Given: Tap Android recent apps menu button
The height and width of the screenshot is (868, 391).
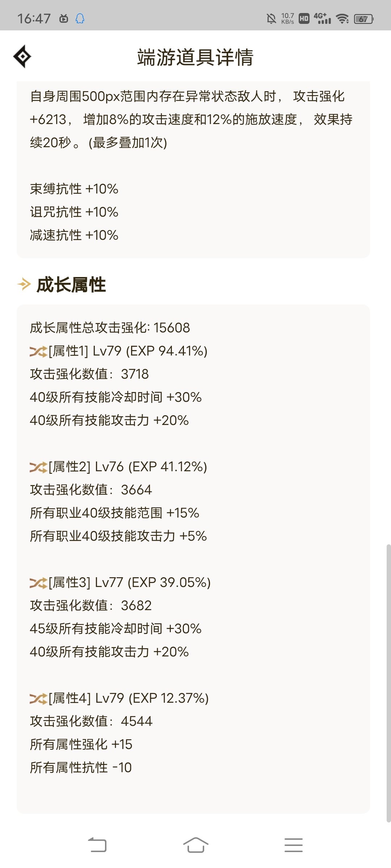Looking at the screenshot, I should [x=293, y=845].
